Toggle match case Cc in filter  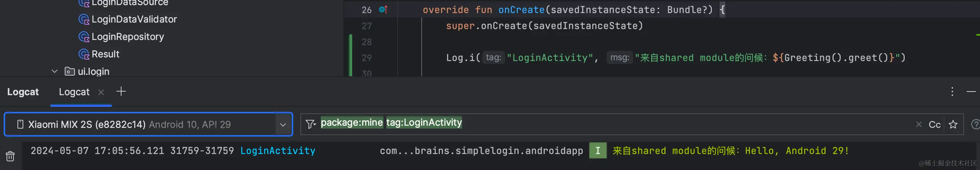(x=935, y=125)
